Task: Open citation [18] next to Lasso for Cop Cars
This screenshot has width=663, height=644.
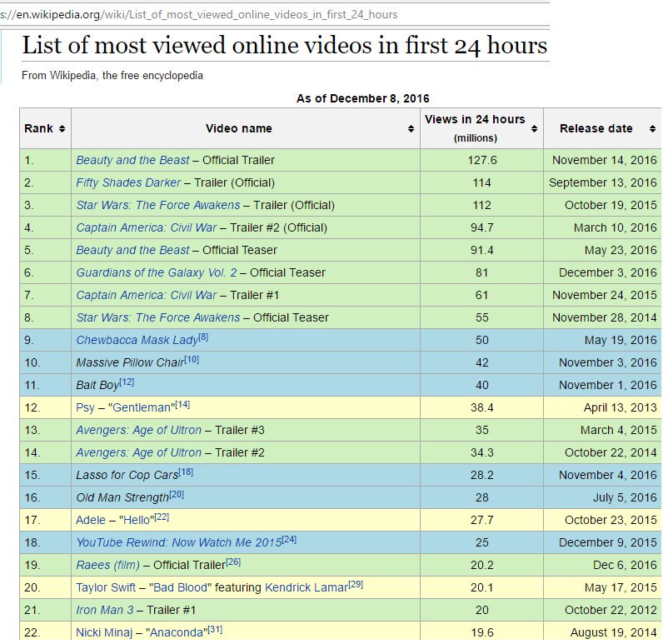Action: [186, 472]
